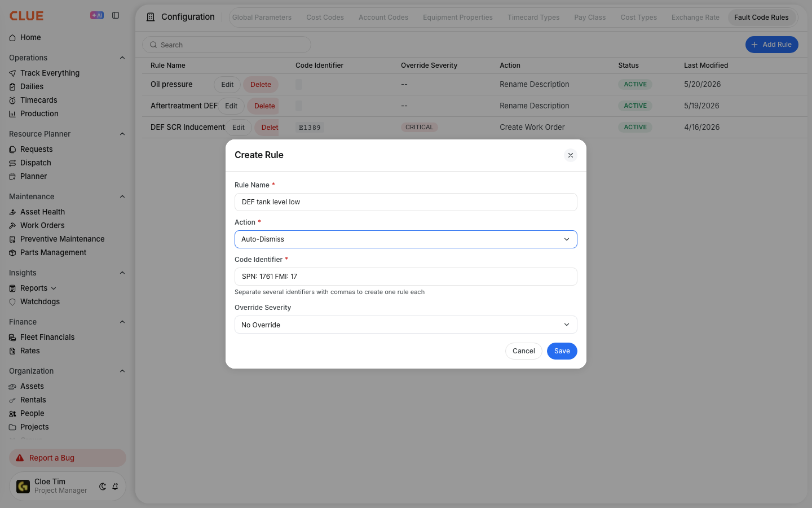Open Watchdogs in sidebar
Screen dimensions: 812x508
(x=39, y=301)
